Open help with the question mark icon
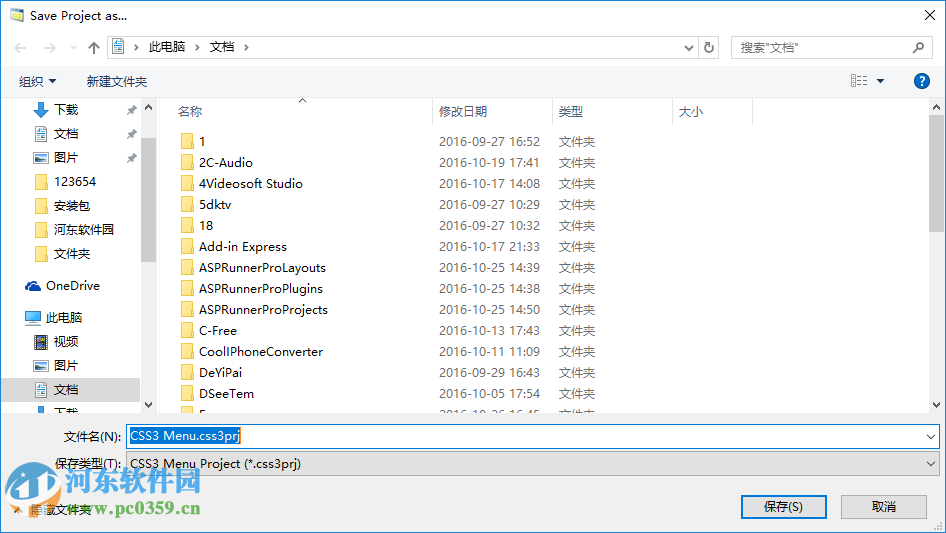Image resolution: width=946 pixels, height=533 pixels. (922, 81)
